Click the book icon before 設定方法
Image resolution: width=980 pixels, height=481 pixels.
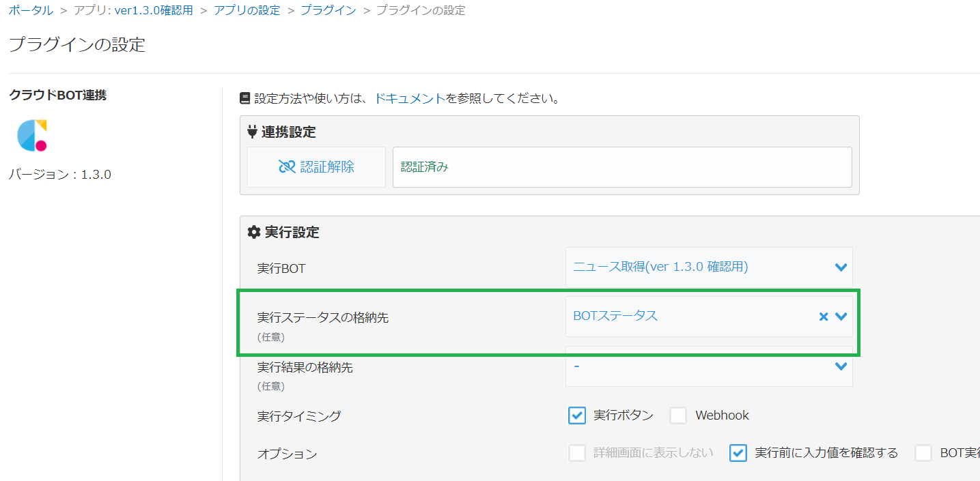tap(245, 98)
